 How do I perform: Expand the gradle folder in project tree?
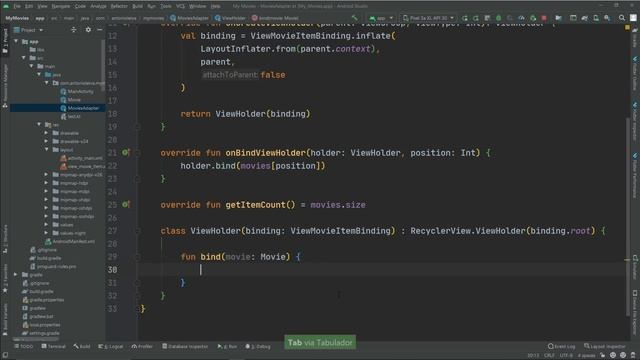pyautogui.click(x=16, y=275)
